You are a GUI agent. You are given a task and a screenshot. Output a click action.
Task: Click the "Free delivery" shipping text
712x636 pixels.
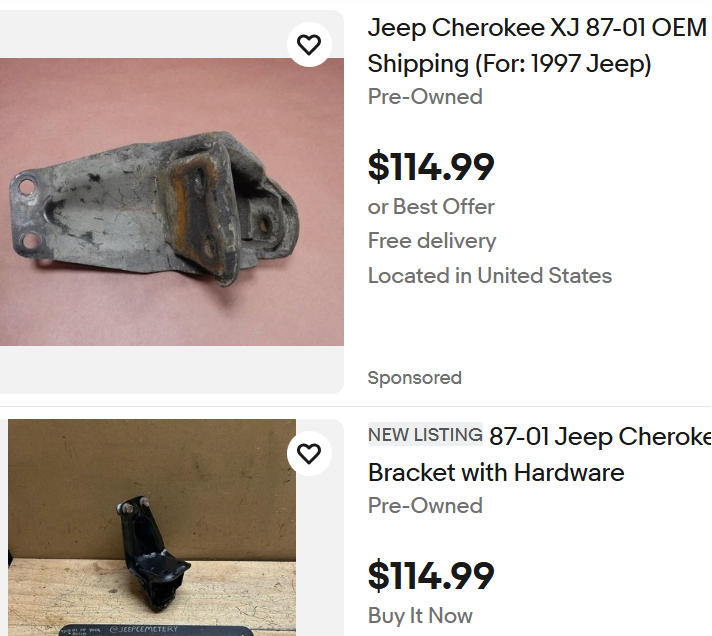click(432, 241)
